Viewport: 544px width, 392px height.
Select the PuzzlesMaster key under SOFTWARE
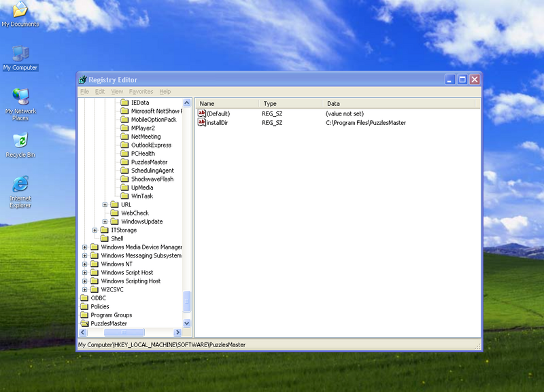coord(109,323)
